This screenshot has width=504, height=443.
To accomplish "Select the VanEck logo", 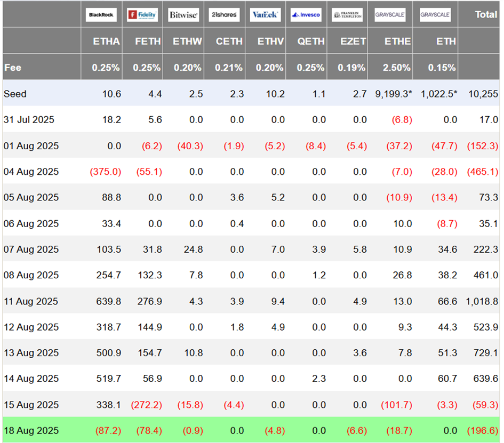I will [x=265, y=15].
